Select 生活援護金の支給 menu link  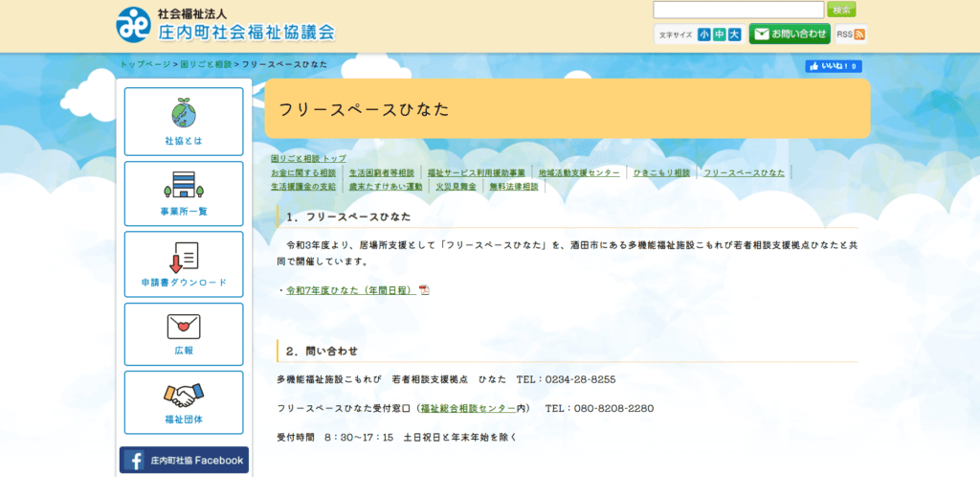[x=303, y=187]
